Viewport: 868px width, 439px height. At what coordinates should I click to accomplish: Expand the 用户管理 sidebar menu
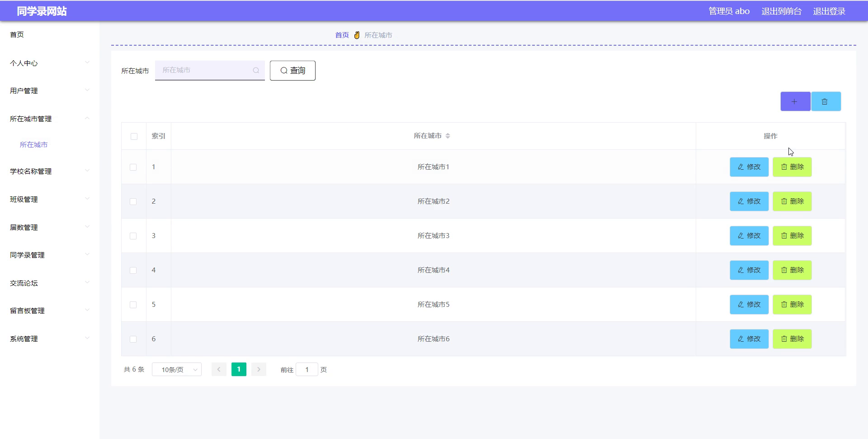[x=50, y=91]
